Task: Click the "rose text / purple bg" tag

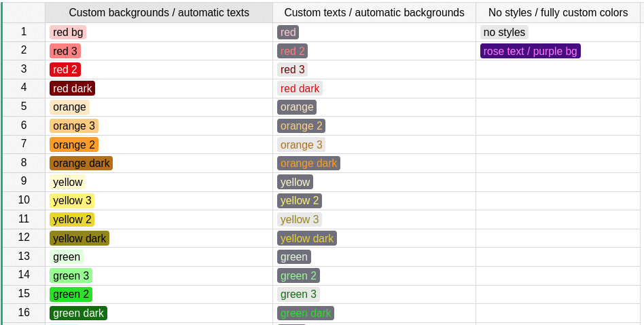Action: tap(530, 52)
